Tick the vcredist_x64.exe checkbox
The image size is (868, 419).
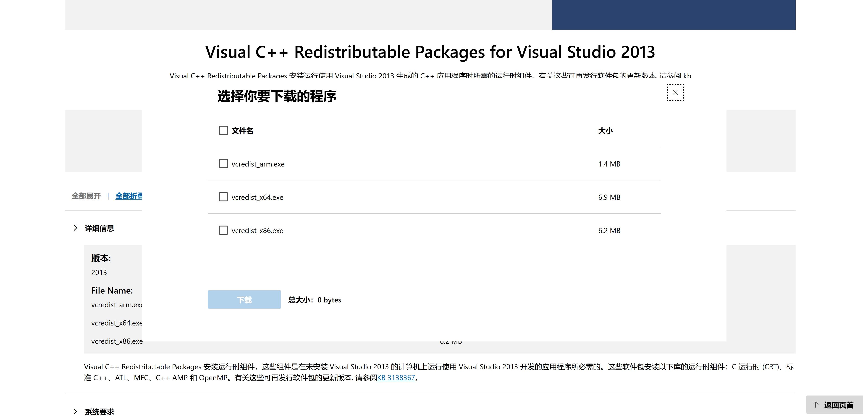[223, 197]
